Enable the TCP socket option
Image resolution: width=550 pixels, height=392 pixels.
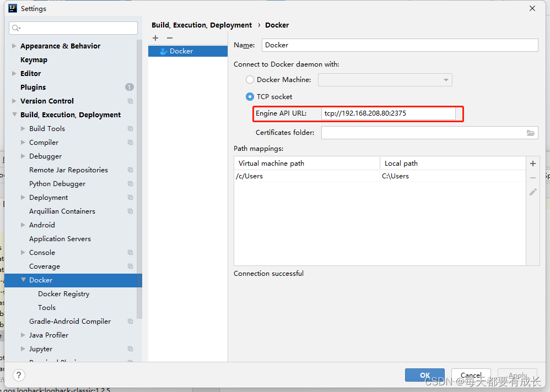click(x=250, y=96)
